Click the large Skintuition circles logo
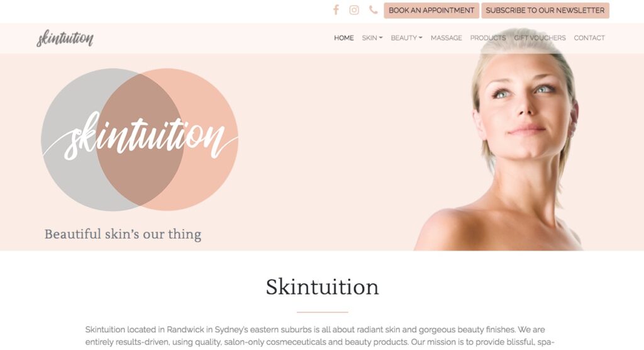The width and height of the screenshot is (644, 350). point(140,139)
